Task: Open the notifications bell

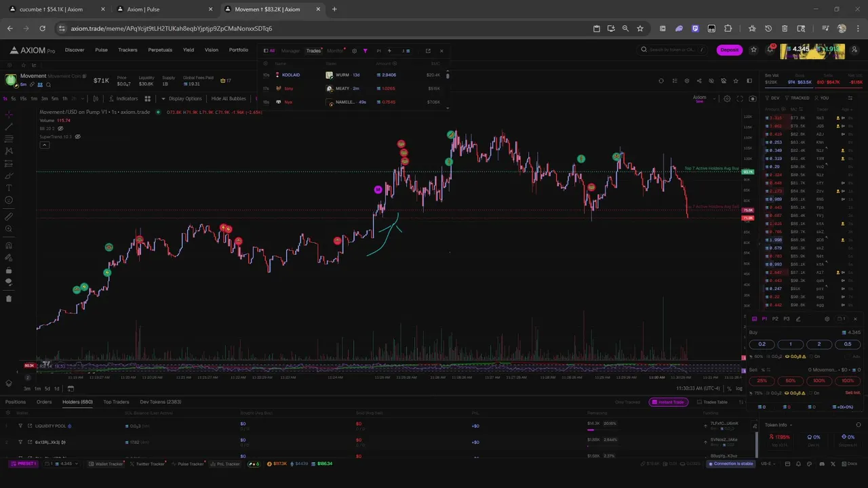Action: (x=770, y=49)
